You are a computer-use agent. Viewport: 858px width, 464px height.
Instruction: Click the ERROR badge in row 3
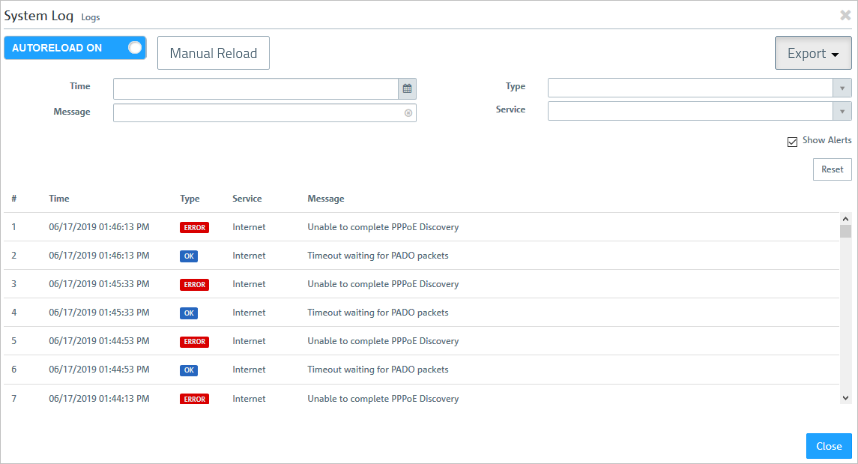click(194, 284)
